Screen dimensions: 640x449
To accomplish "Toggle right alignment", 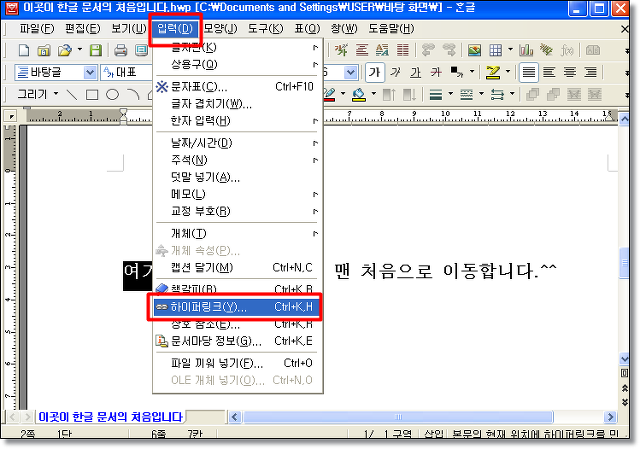I will 591,73.
